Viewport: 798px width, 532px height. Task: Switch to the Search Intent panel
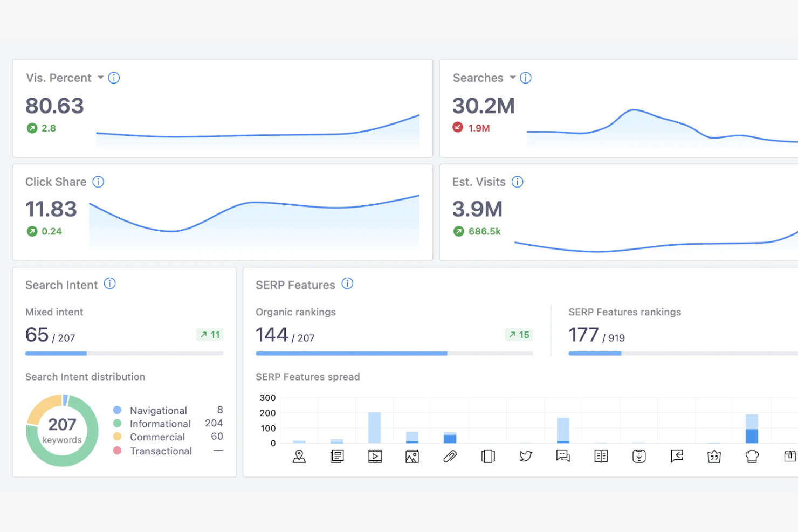pos(61,285)
